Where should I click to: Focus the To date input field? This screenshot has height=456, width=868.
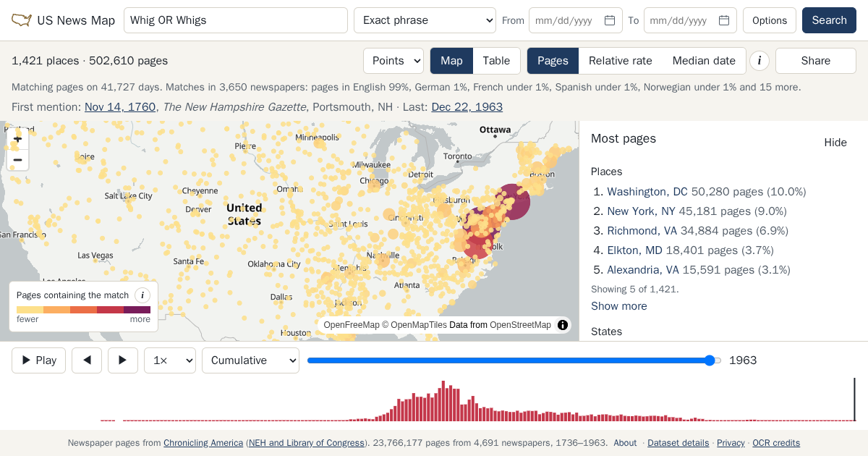690,20
